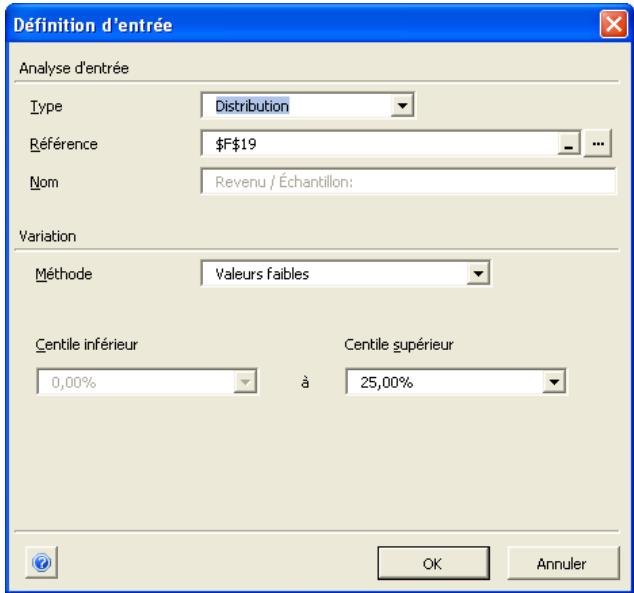This screenshot has width=634, height=593.
Task: Expand the Type dropdown arrow
Action: point(402,103)
